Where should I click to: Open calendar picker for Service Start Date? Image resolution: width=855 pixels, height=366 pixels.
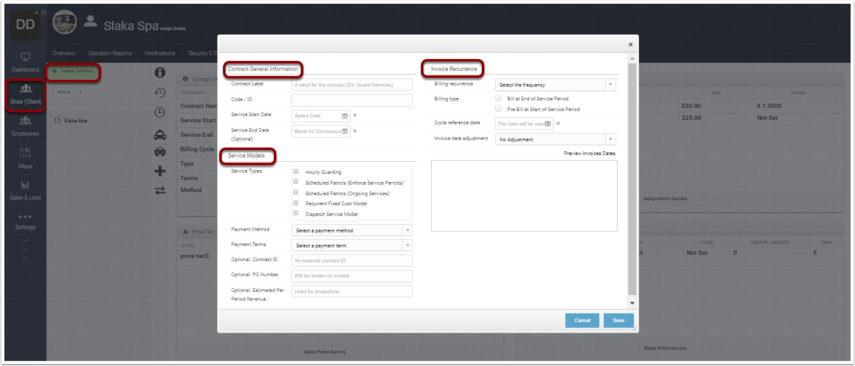345,116
